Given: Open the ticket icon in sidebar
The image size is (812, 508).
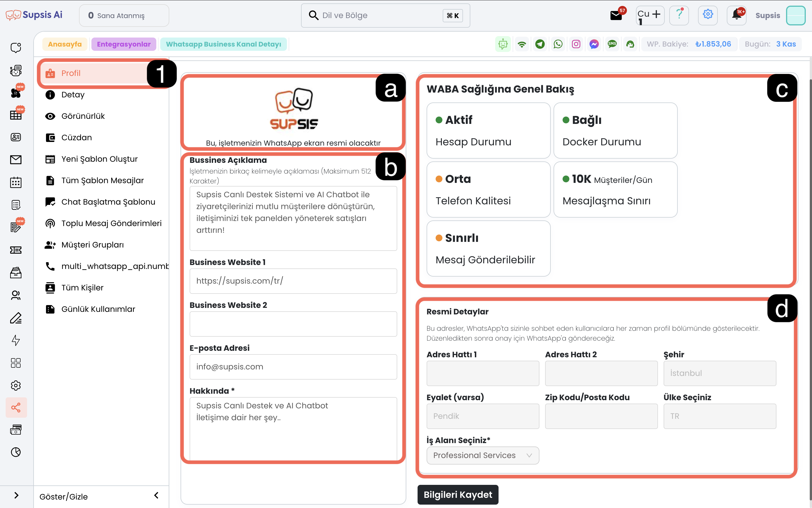Looking at the screenshot, I should pos(16,250).
